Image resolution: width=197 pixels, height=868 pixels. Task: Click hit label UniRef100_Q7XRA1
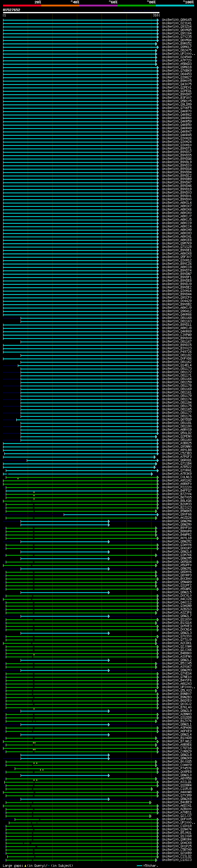(x=177, y=470)
